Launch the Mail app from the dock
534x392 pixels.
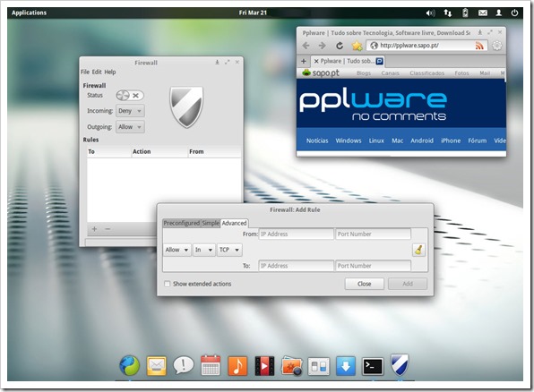[x=156, y=366]
